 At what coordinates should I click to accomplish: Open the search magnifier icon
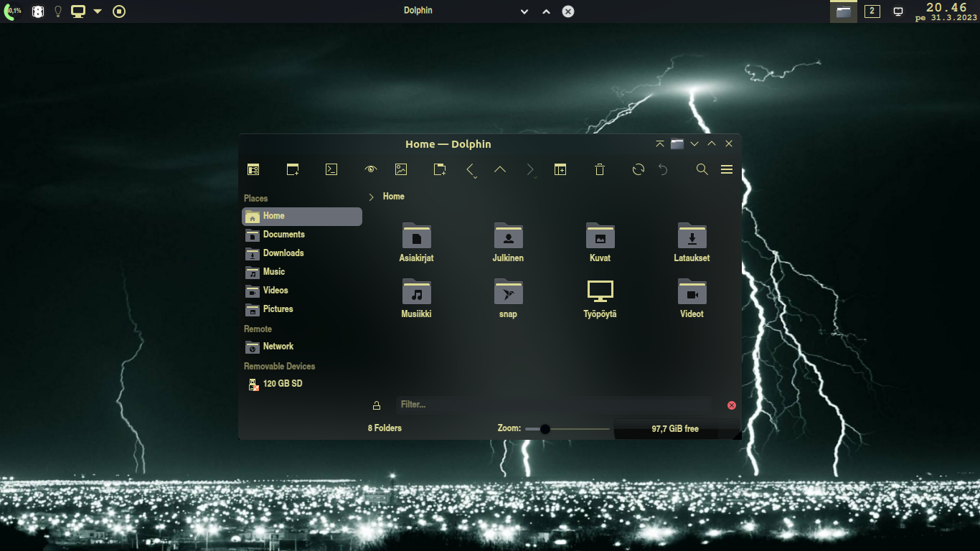click(702, 169)
